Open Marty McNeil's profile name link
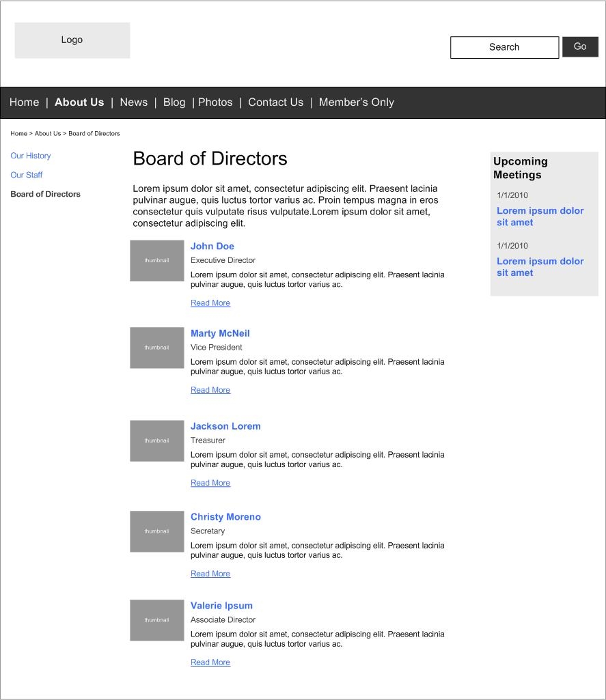Image resolution: width=606 pixels, height=700 pixels. (220, 333)
